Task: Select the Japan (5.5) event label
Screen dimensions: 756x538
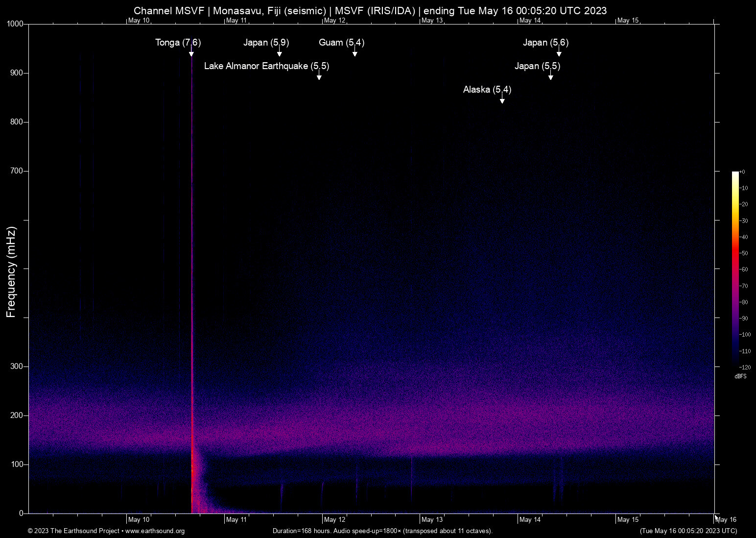Action: [538, 66]
